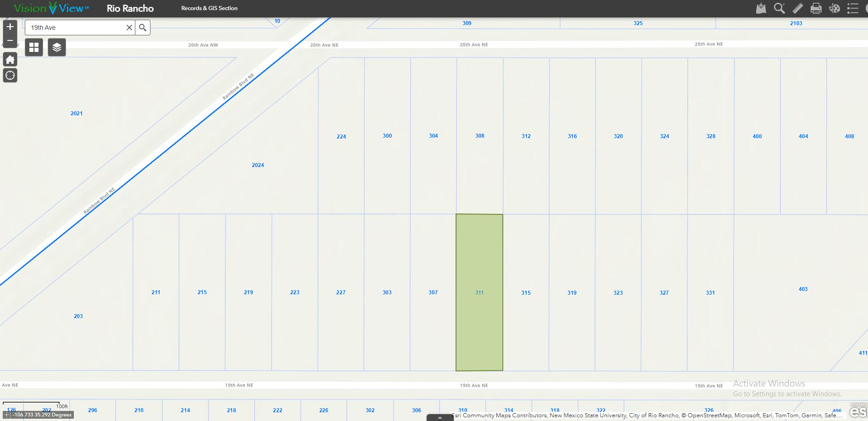
Task: Click parcel 319
Action: click(x=572, y=292)
